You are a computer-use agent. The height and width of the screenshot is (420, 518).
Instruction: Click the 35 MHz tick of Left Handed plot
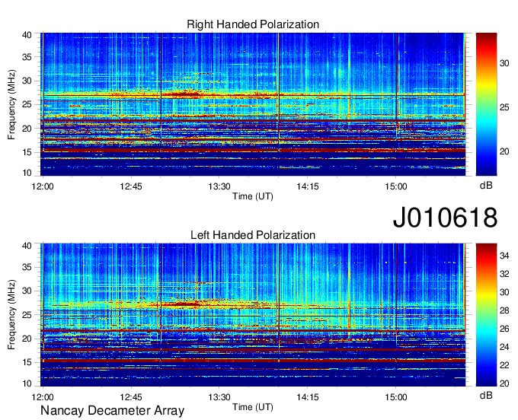coord(27,267)
